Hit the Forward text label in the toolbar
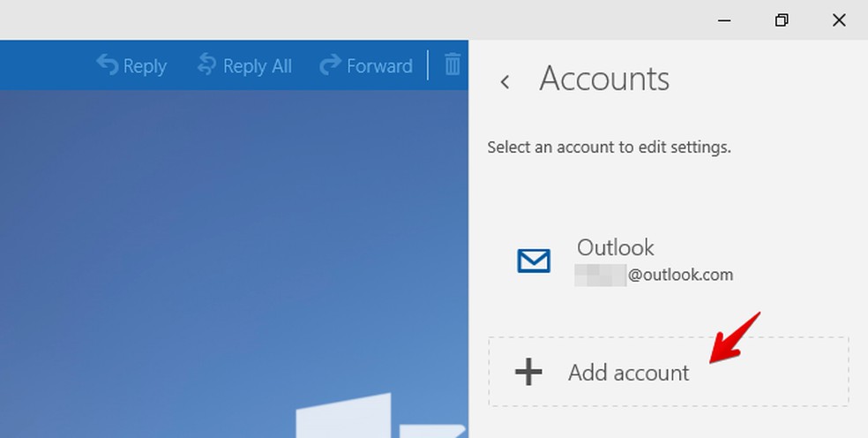The height and width of the screenshot is (438, 868). coord(379,66)
